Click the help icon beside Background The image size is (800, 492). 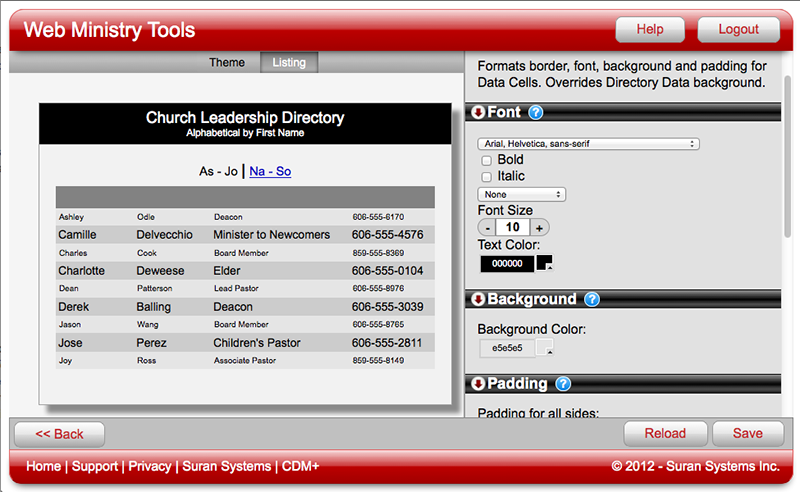point(591,299)
